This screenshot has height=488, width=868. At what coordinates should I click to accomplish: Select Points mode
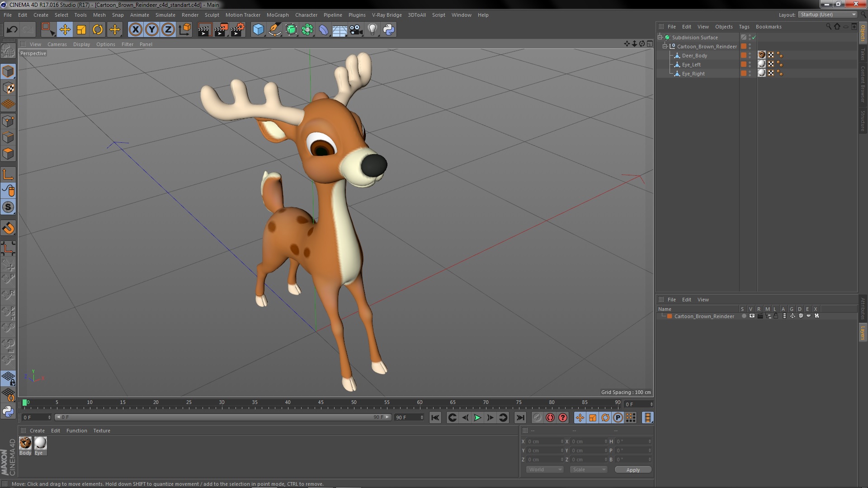click(8, 121)
